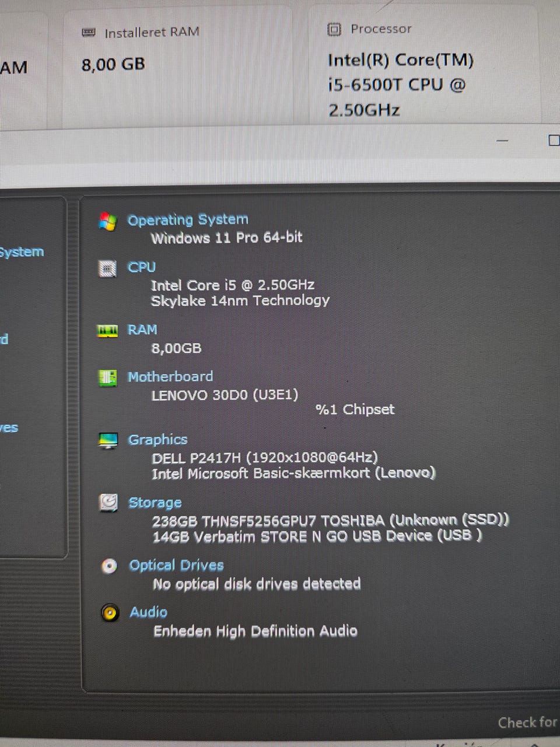Select the %1 Chipset text
Screen dimensions: 560x747
pos(355,409)
